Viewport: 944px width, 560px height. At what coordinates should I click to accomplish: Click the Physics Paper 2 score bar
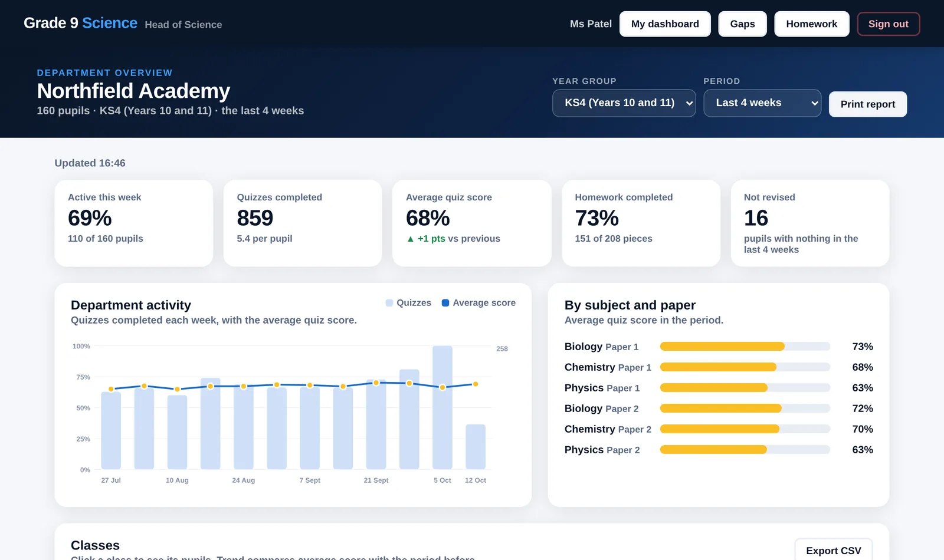click(x=745, y=450)
